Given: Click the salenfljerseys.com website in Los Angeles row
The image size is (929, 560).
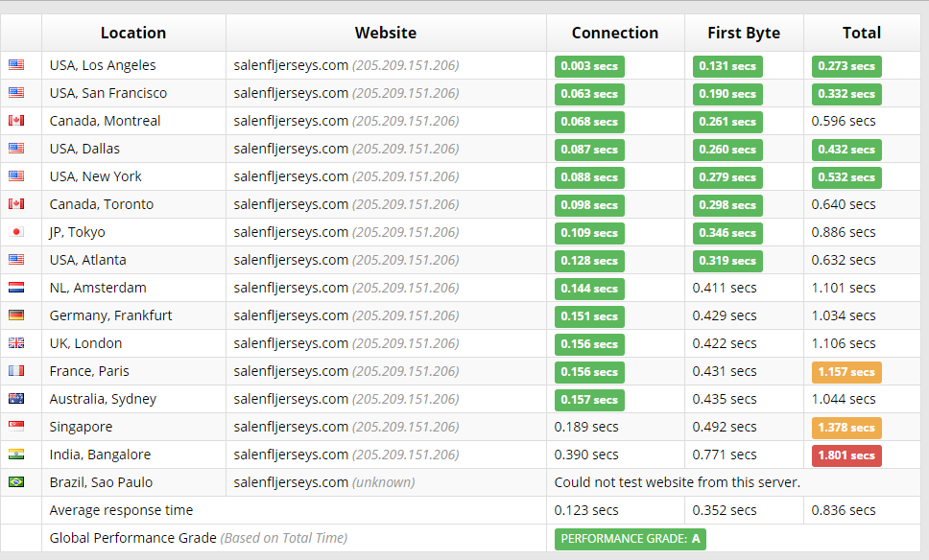Looking at the screenshot, I should 291,65.
